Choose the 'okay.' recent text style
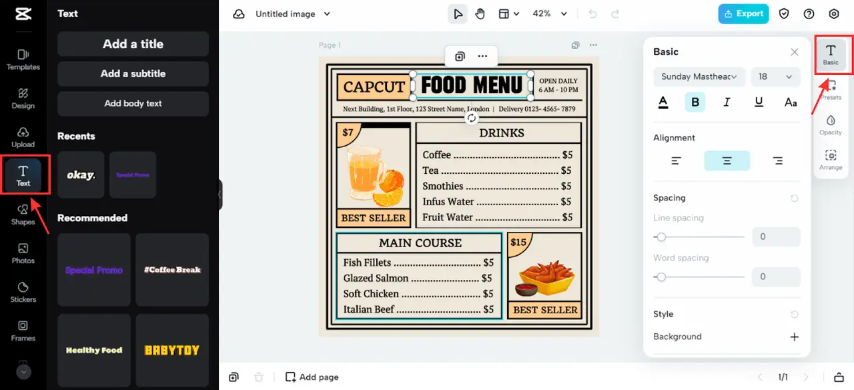The height and width of the screenshot is (390, 854). tap(81, 175)
